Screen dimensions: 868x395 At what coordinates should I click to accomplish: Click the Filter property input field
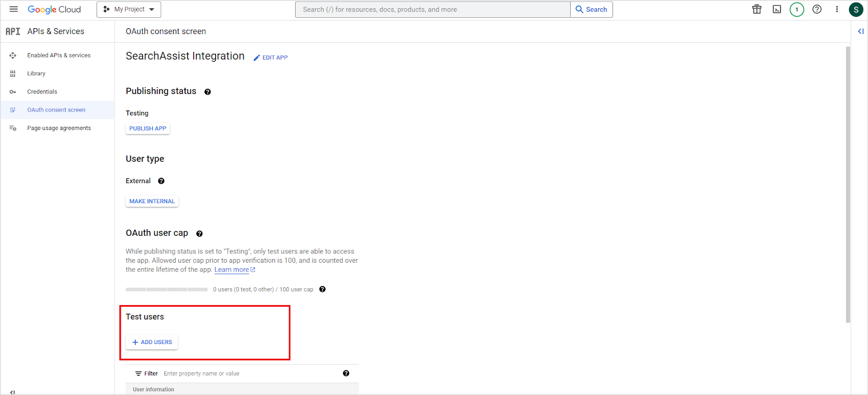pos(250,373)
